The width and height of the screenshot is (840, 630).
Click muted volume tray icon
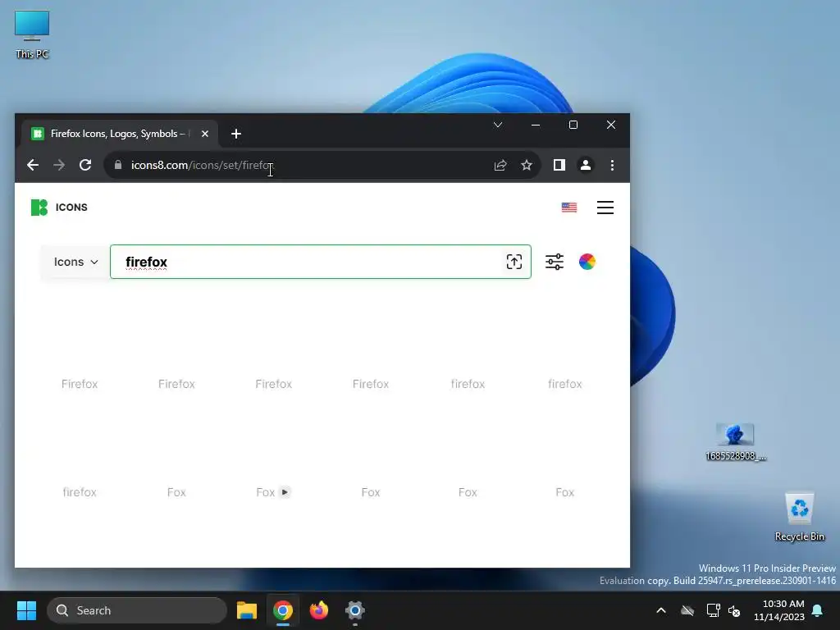click(734, 610)
